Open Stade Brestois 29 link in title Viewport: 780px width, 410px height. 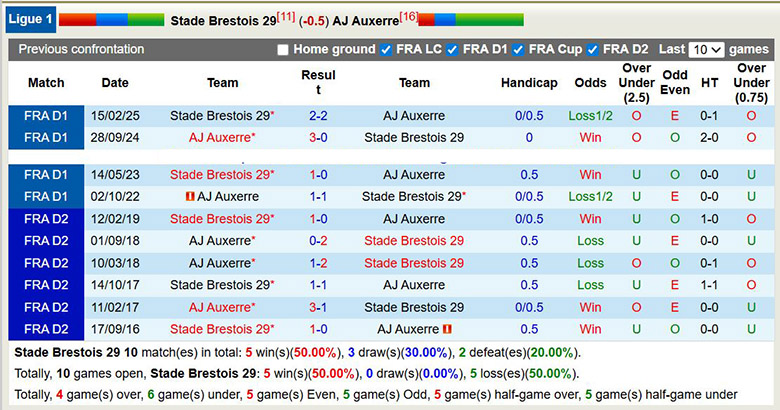[x=223, y=20]
